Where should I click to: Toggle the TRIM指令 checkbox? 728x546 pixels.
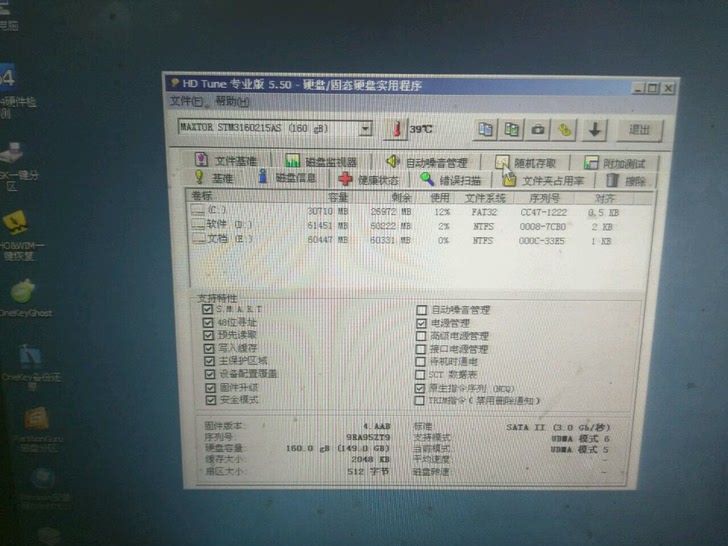[x=419, y=400]
